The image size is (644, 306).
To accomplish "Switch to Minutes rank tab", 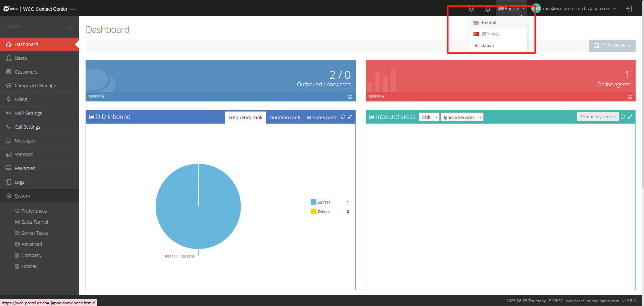I will 321,118.
